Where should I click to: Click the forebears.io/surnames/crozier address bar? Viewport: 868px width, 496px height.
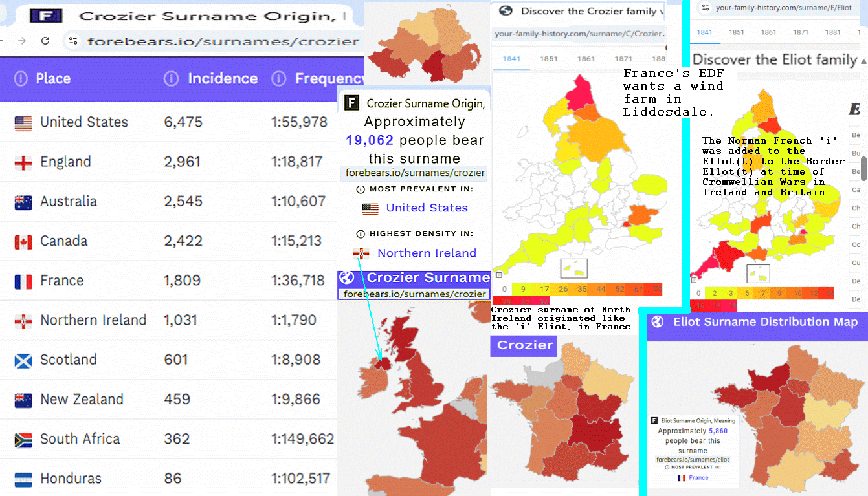pyautogui.click(x=223, y=41)
